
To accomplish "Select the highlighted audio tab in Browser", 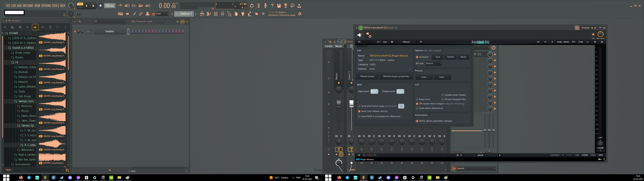I will coord(35,27).
